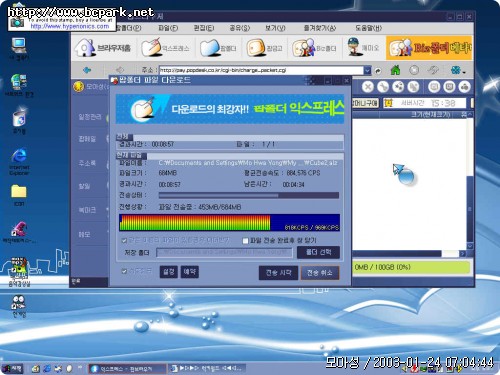Open the yellow folder on the desktop
The image size is (500, 375).
point(19,195)
